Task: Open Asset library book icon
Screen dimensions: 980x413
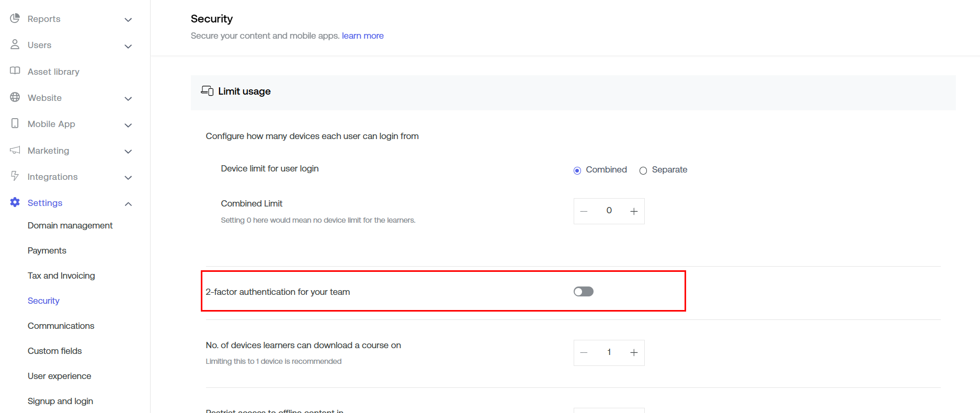Action: pyautogui.click(x=15, y=71)
